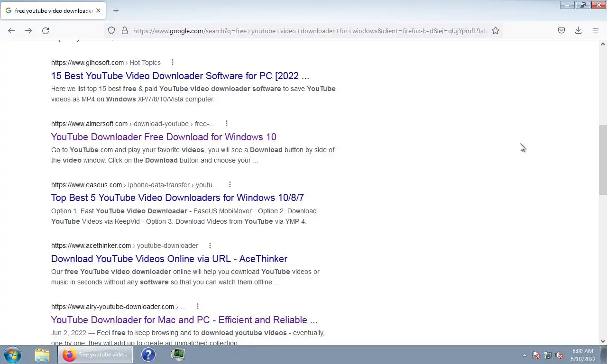This screenshot has width=607, height=364.
Task: Open options menu beside aimersoft.com result
Action: click(x=227, y=123)
